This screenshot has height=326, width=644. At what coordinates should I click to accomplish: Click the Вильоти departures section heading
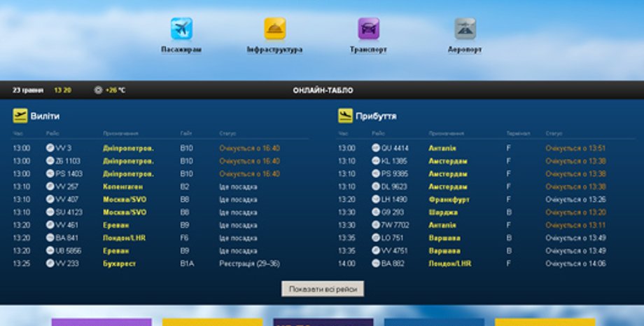coord(45,116)
